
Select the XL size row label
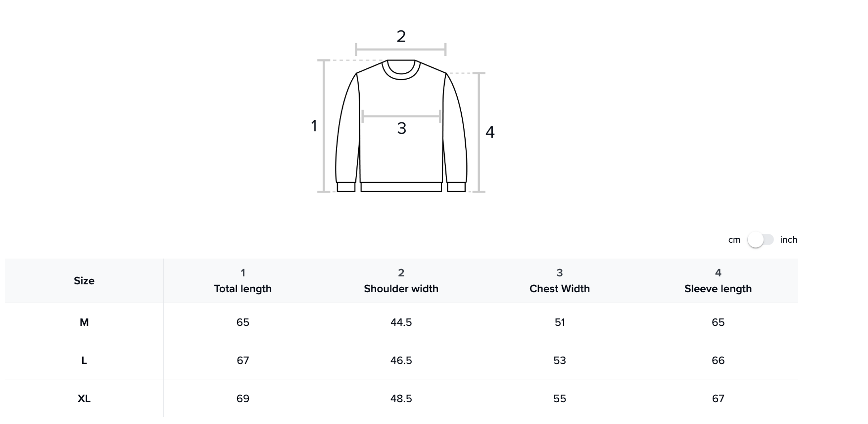click(x=84, y=399)
